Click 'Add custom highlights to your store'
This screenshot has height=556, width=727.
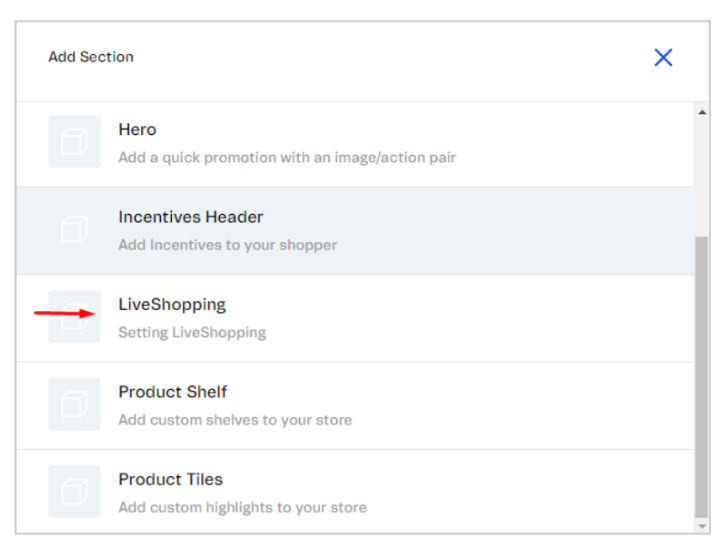tap(242, 507)
